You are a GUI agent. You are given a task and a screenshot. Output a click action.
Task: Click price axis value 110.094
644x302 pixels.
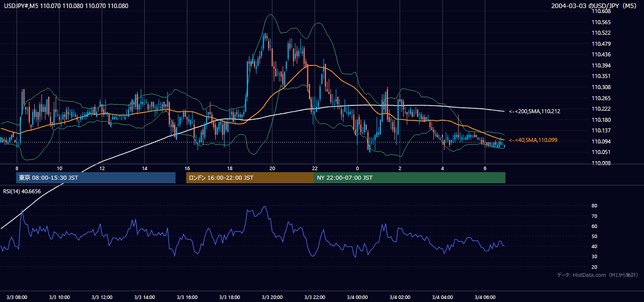(x=601, y=141)
